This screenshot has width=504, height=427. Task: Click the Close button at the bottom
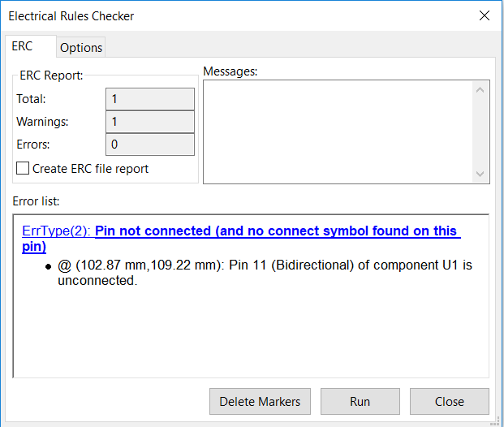(x=449, y=401)
